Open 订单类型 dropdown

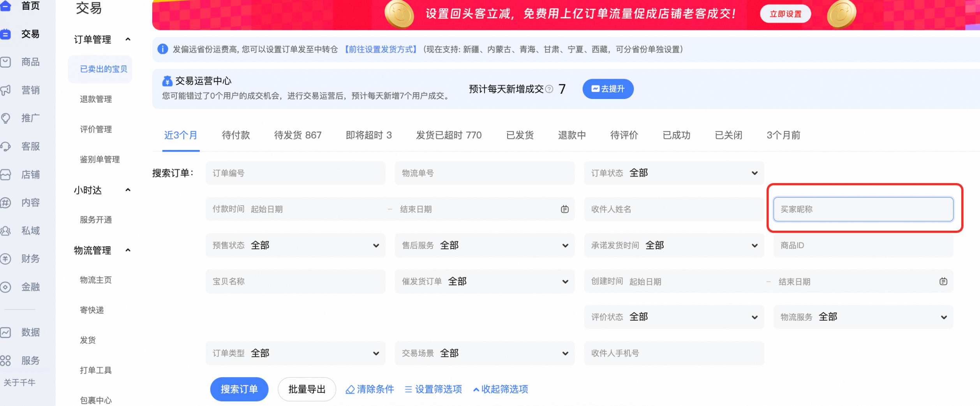(x=296, y=353)
